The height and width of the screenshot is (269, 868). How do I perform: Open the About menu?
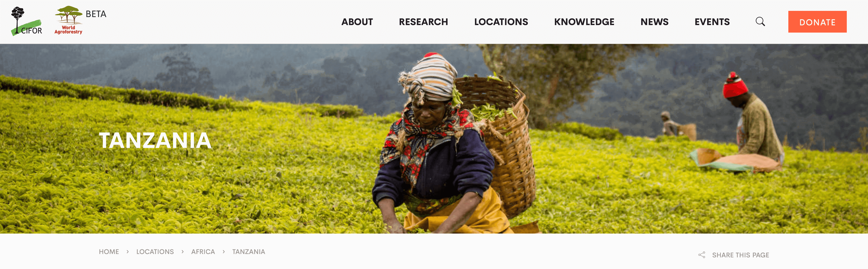pos(357,22)
